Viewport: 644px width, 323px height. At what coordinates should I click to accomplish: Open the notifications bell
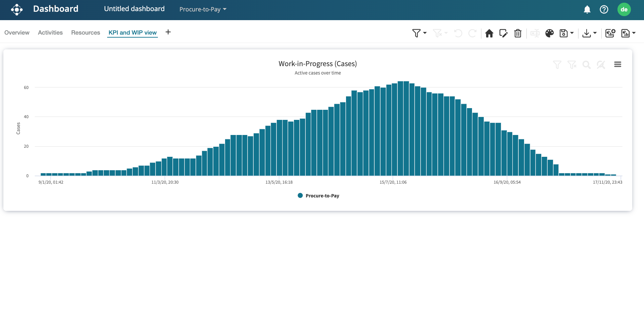coord(587,9)
